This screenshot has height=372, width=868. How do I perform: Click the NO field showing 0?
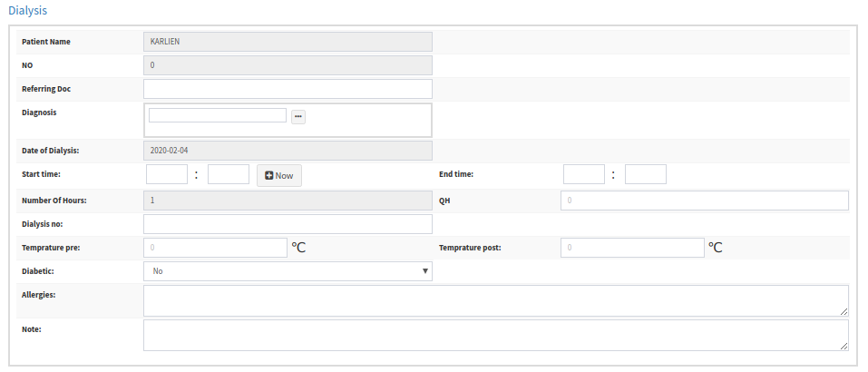pos(288,65)
